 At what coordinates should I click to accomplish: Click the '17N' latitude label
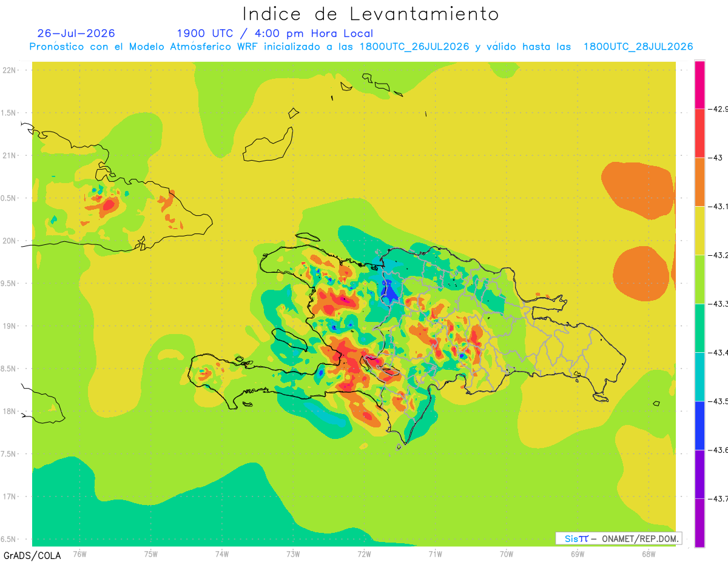(x=9, y=497)
